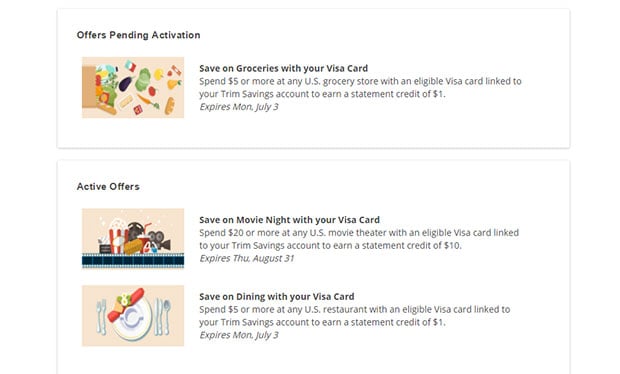Viewport: 620px width, 374px height.
Task: Click the Offers Pending Activation heading
Action: click(138, 35)
